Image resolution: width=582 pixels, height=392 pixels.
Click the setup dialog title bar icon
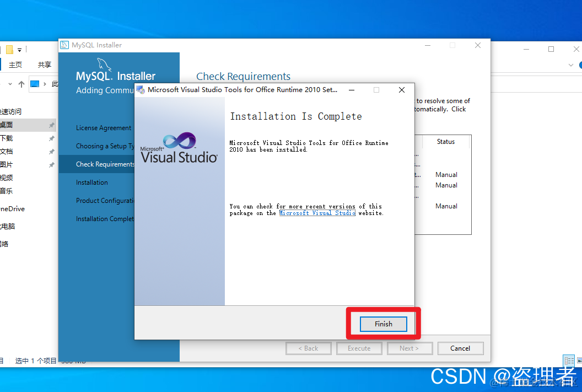tap(141, 89)
